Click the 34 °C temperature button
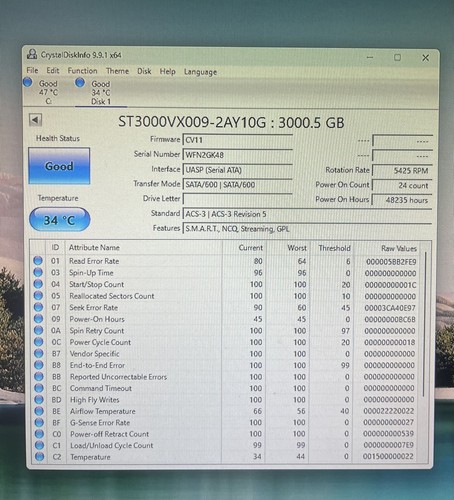This screenshot has width=454, height=500. pos(60,220)
